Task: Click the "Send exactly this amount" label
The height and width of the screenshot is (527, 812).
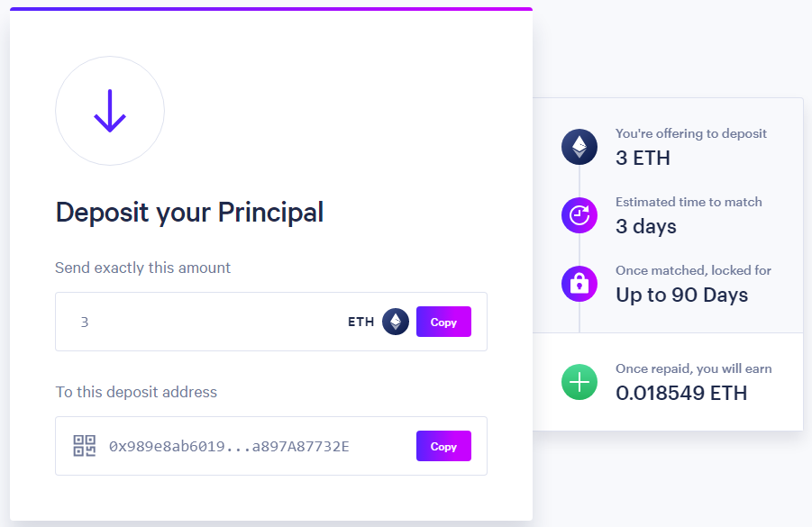Action: coord(143,268)
